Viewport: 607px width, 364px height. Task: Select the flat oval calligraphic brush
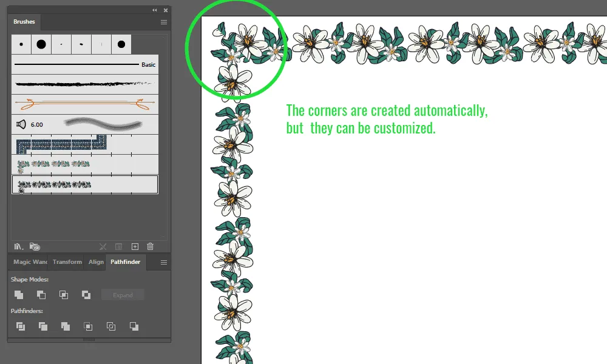(x=81, y=44)
